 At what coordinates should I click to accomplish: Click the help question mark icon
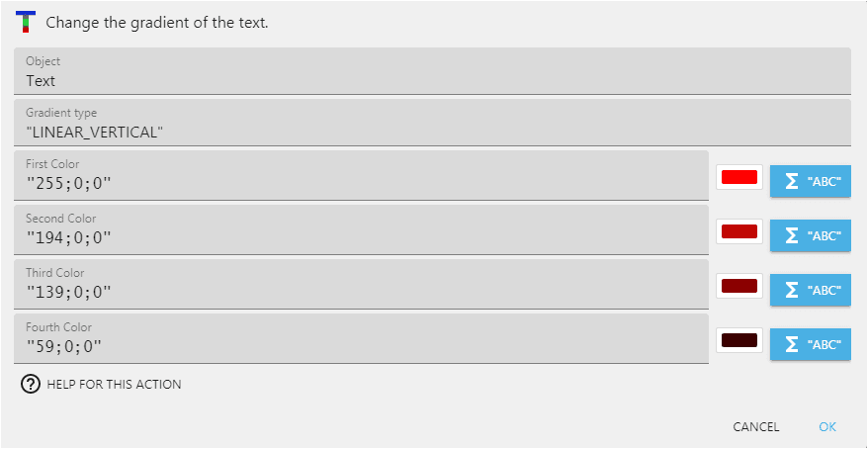point(31,384)
